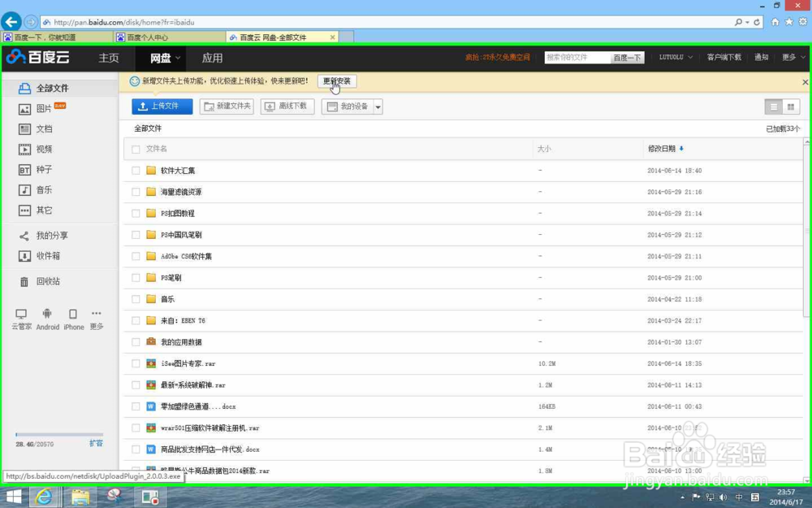812x508 pixels.
Task: Click 客户端下载 in top bar
Action: [724, 57]
